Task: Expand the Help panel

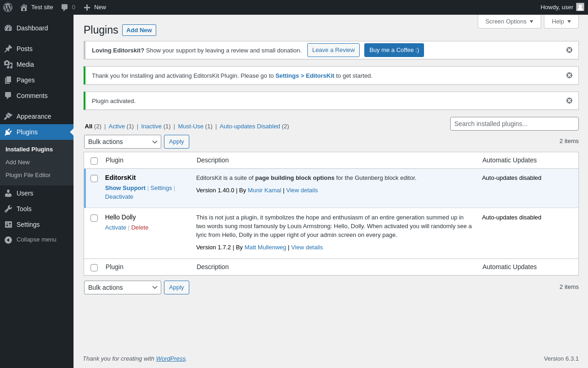Action: 561,21
